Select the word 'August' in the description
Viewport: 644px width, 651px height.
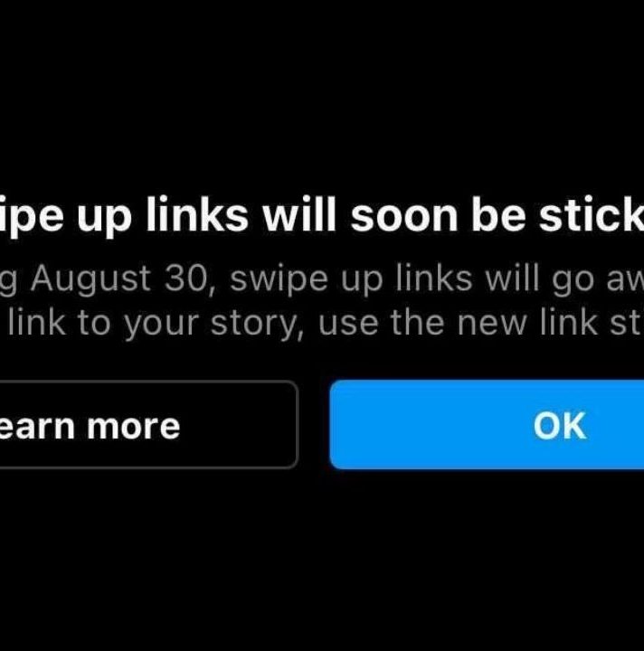click(x=90, y=280)
